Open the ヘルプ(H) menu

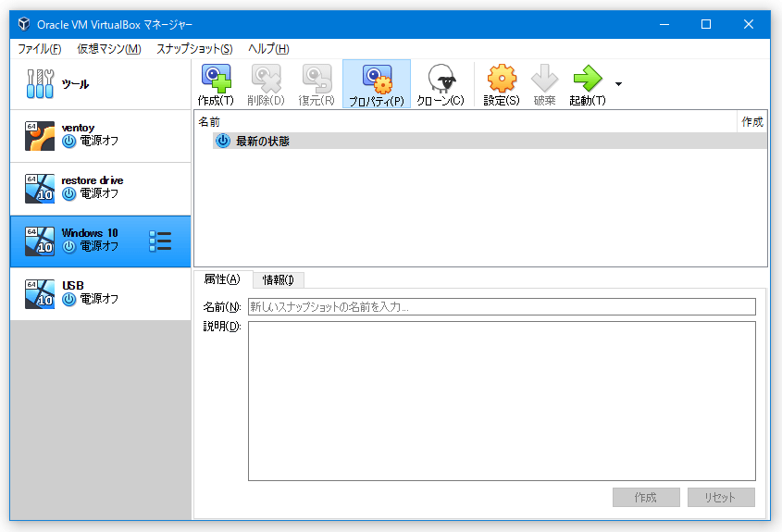pyautogui.click(x=268, y=49)
